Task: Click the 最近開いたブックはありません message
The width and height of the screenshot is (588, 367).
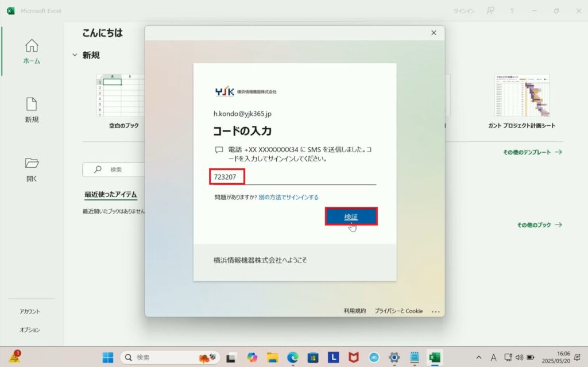Action: [x=114, y=211]
